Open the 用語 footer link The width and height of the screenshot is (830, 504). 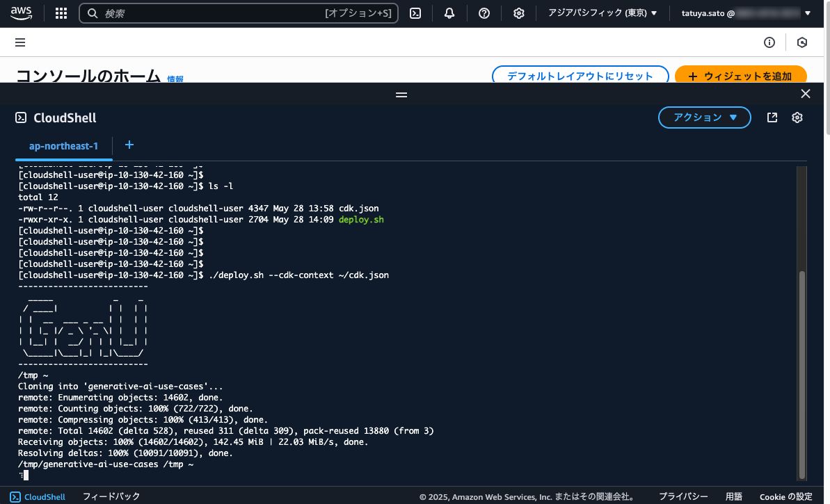coord(734,496)
